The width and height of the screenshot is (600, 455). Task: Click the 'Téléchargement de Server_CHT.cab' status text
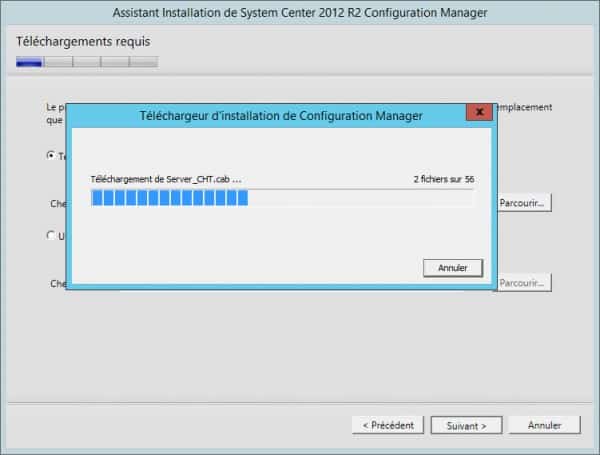(165, 179)
